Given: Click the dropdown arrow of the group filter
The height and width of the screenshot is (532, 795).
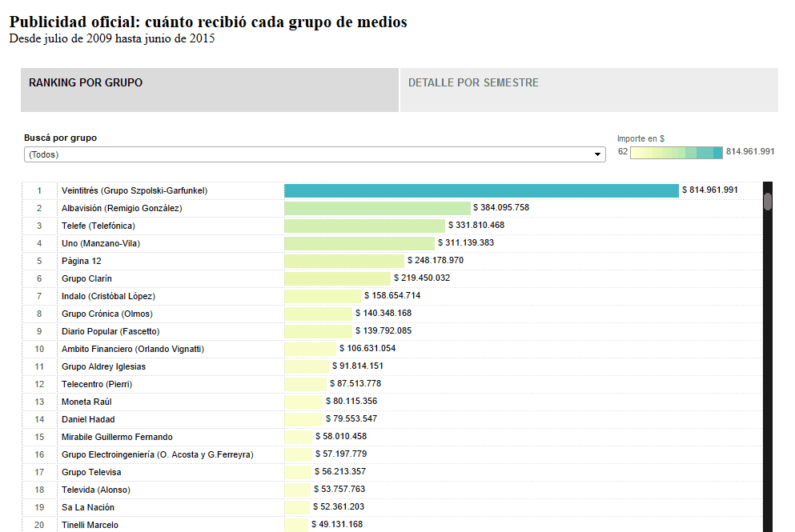Looking at the screenshot, I should pyautogui.click(x=598, y=154).
